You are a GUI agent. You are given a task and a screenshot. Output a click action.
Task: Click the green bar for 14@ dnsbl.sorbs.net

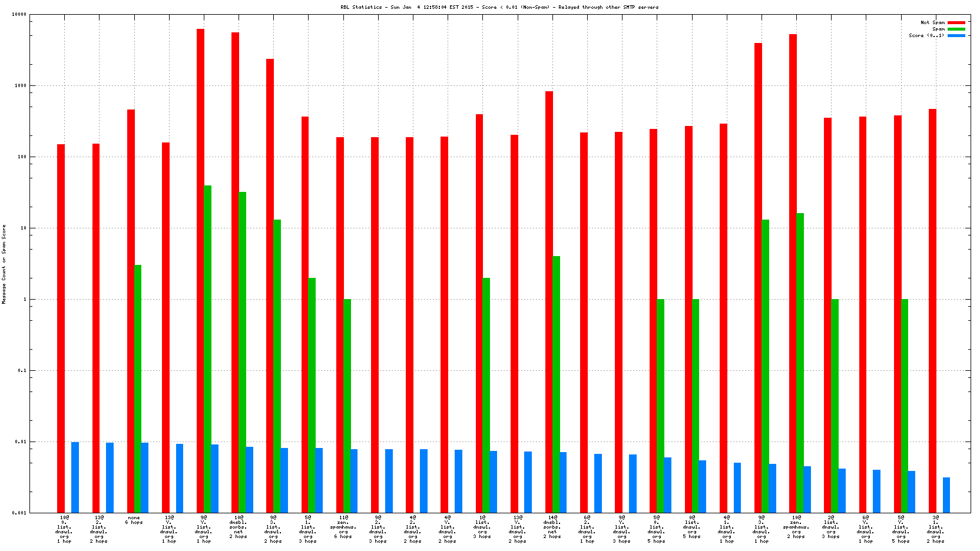[x=556, y=384]
